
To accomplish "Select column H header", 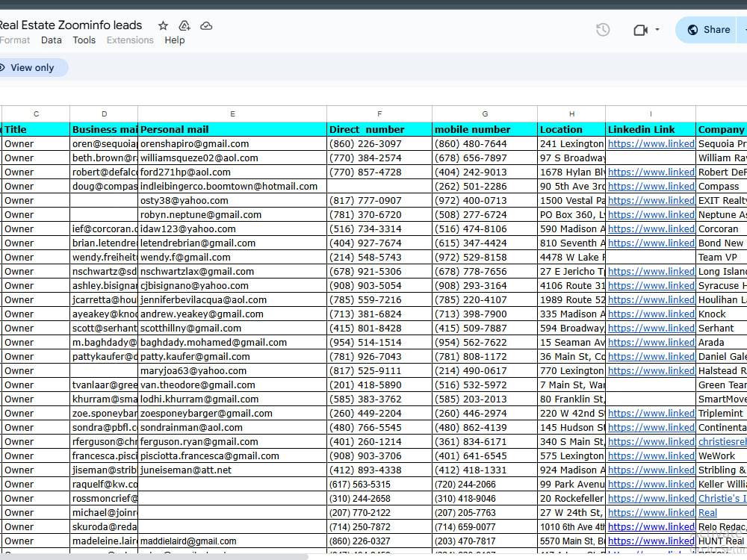I will (571, 113).
